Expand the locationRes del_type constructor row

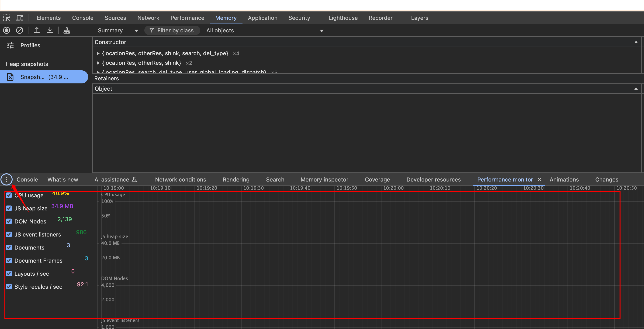pyautogui.click(x=98, y=53)
